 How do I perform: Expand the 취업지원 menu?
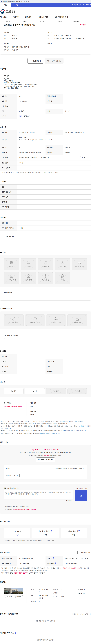[17, 17]
